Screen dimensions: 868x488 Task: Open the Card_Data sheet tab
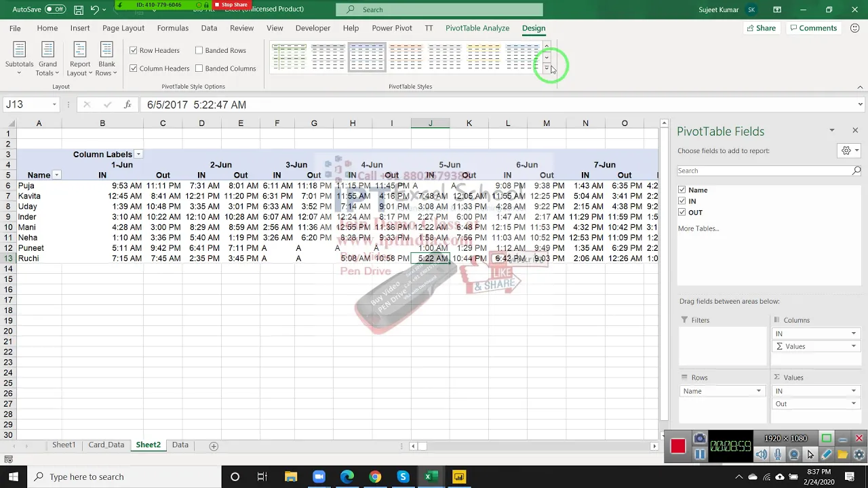point(106,445)
